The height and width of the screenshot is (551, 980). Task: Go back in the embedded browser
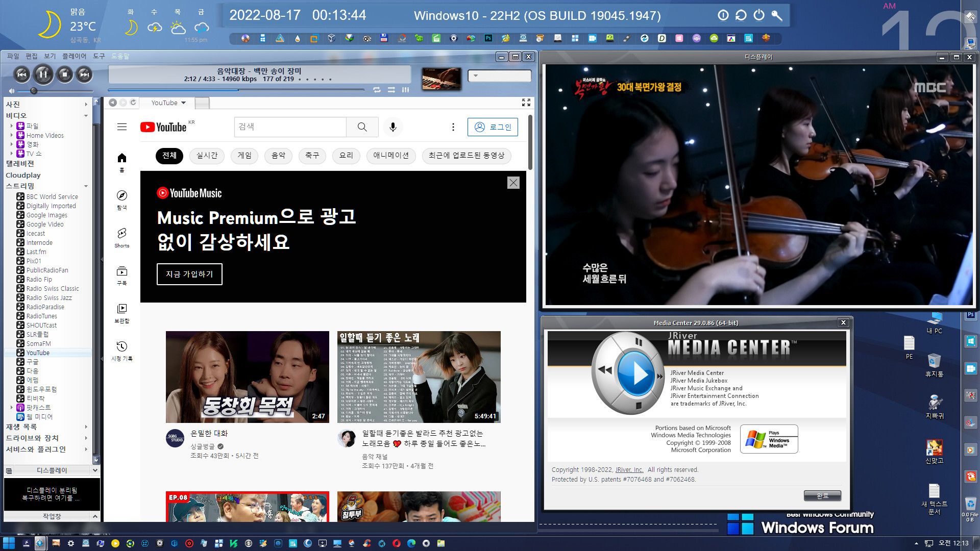[x=113, y=103]
